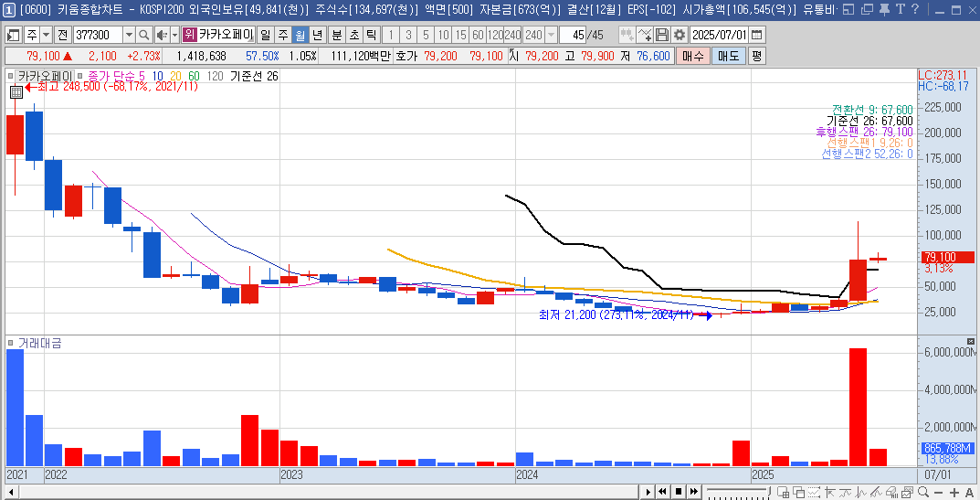Click the floppy disk save chart icon

pos(662,35)
